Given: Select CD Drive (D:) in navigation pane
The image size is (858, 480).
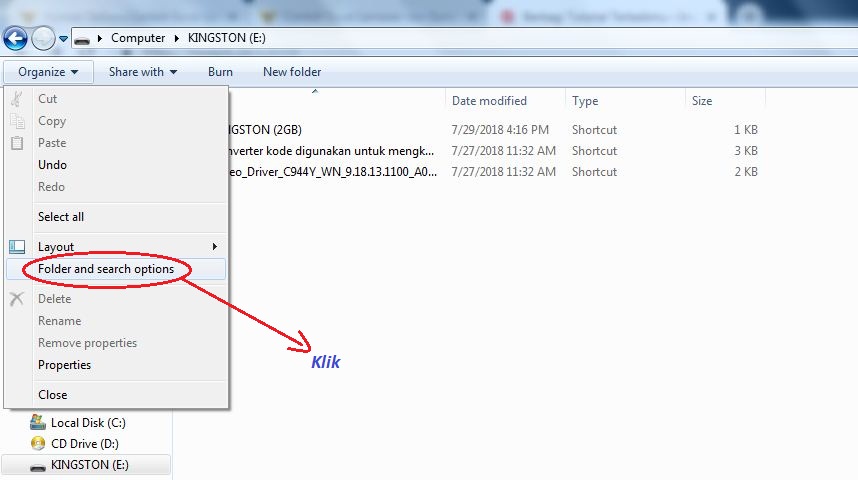Looking at the screenshot, I should [x=85, y=443].
